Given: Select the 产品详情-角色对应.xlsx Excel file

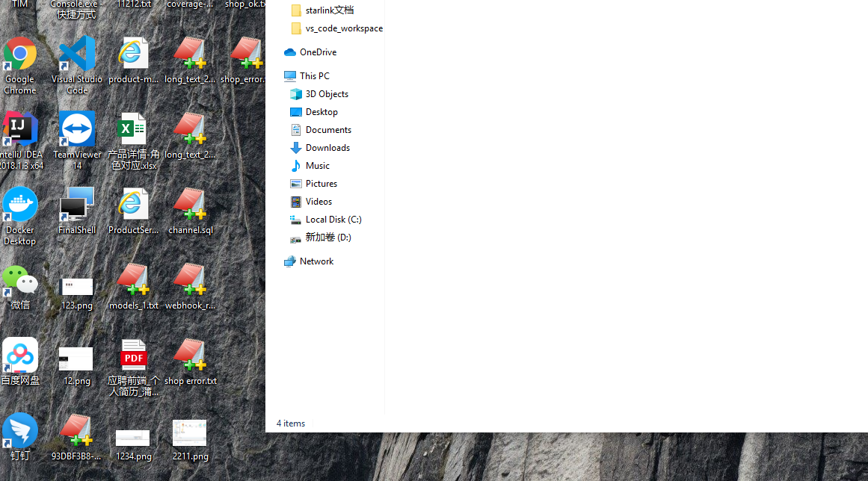Looking at the screenshot, I should [x=133, y=140].
